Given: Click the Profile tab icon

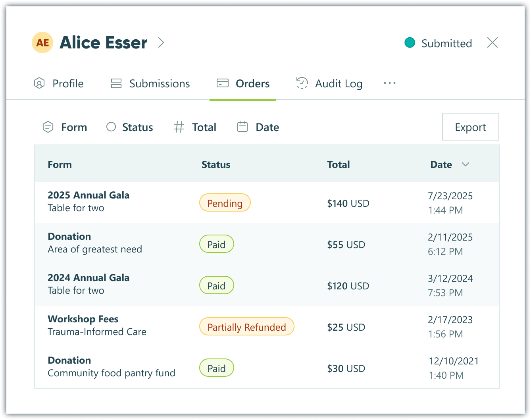Looking at the screenshot, I should [39, 83].
